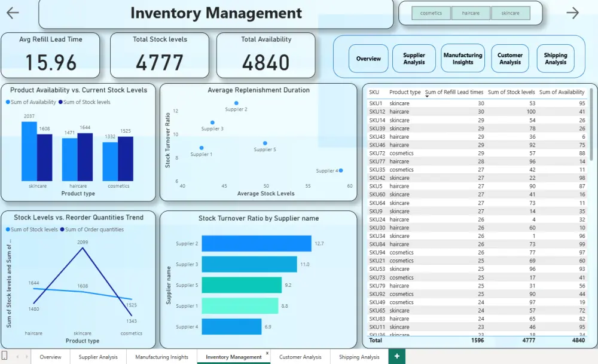Sort by Sum of Stock levels header
The width and height of the screenshot is (598, 364).
pyautogui.click(x=511, y=92)
